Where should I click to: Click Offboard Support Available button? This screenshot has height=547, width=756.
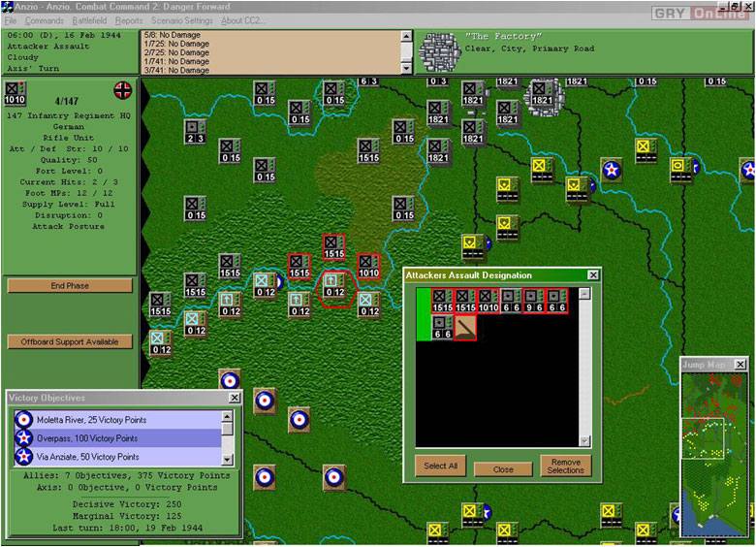[x=70, y=341]
